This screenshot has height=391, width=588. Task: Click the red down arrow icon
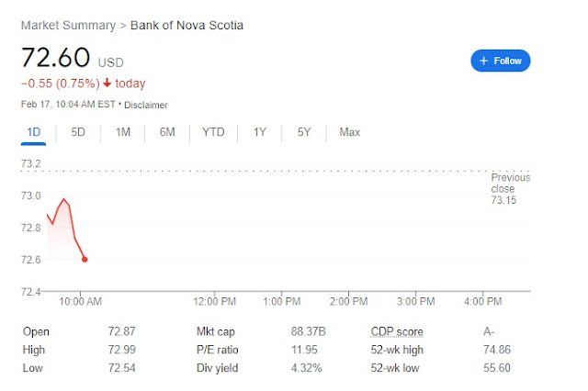click(x=107, y=84)
